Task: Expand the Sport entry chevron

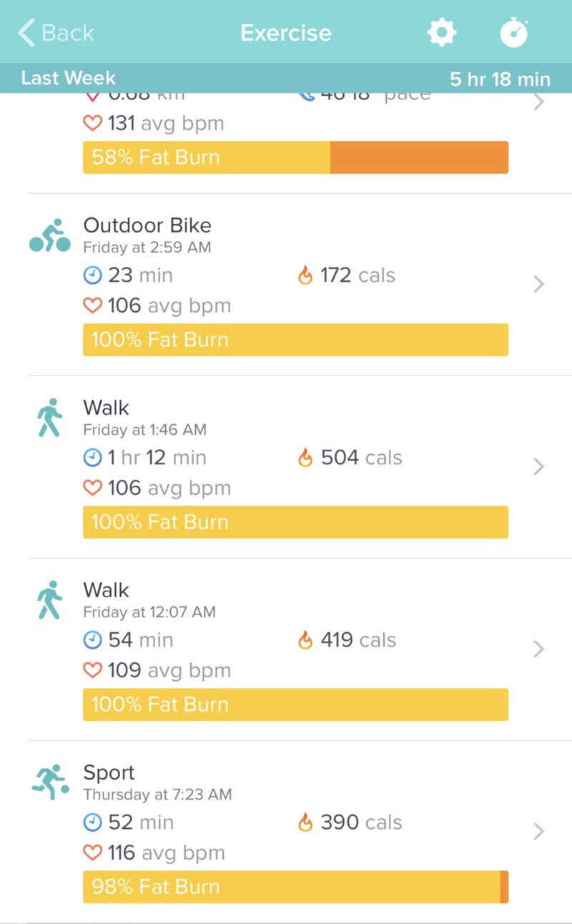Action: (539, 832)
